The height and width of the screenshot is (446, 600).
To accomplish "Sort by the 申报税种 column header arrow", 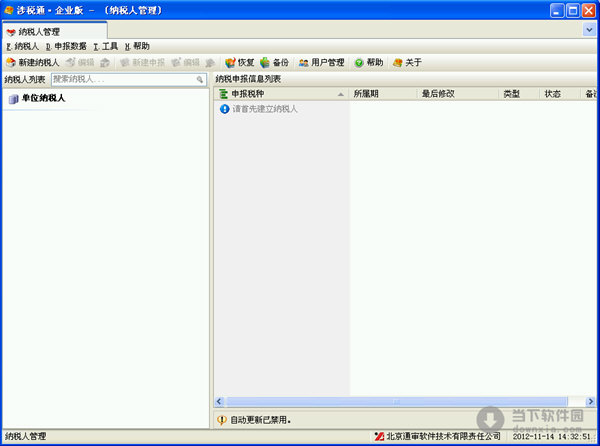I will click(x=340, y=94).
